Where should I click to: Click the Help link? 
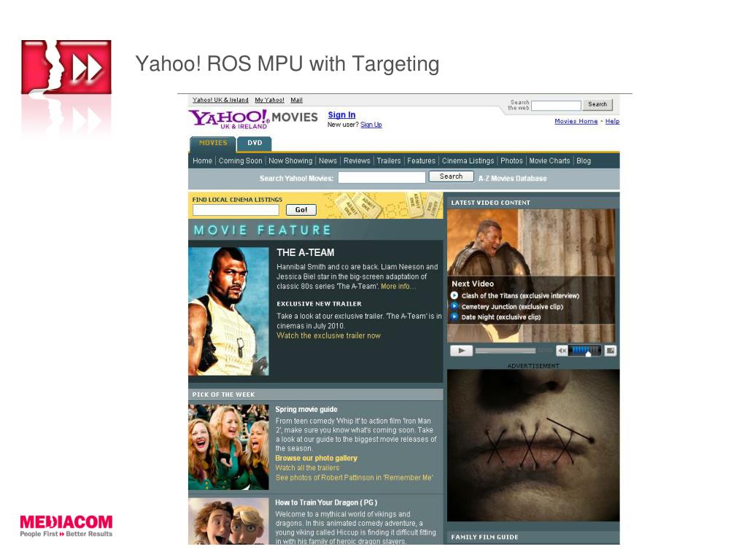pos(612,122)
